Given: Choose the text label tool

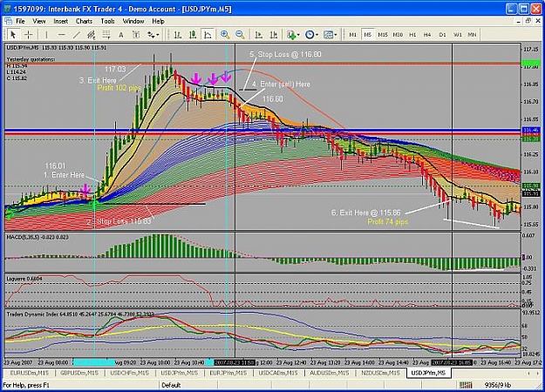Looking at the screenshot, I should tap(136, 35).
